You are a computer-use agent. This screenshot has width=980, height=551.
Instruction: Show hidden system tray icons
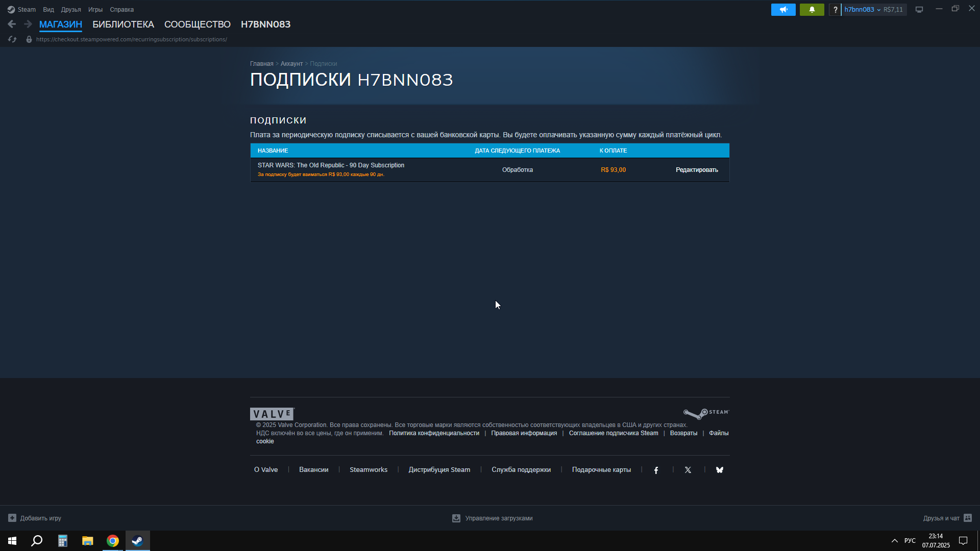click(x=895, y=541)
